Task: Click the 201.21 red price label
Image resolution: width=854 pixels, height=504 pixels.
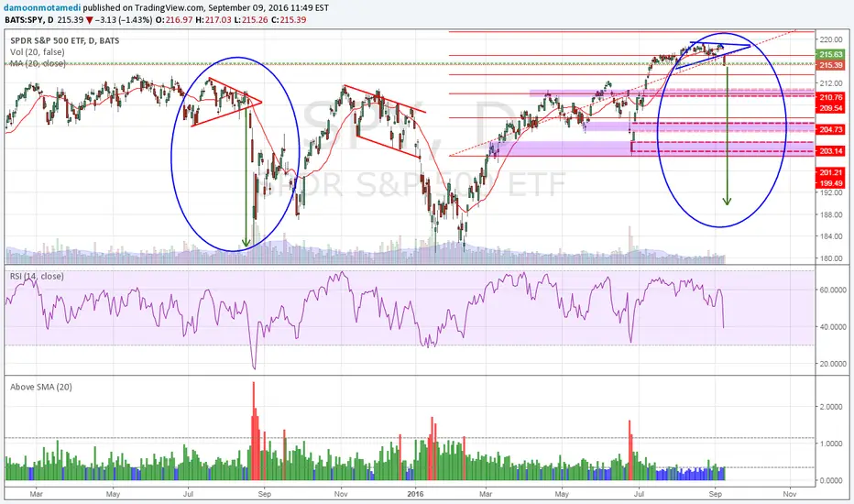Action: 830,172
